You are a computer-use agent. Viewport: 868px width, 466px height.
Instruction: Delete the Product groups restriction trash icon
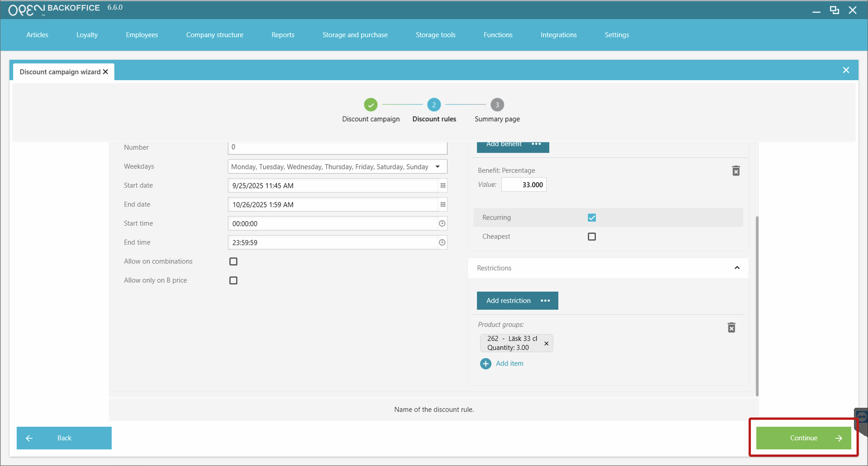[731, 328]
